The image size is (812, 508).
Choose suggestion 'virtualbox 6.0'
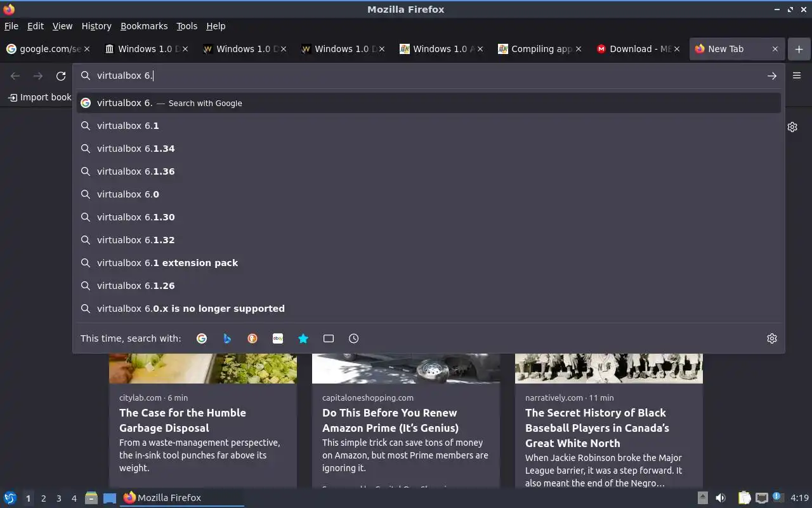point(429,194)
